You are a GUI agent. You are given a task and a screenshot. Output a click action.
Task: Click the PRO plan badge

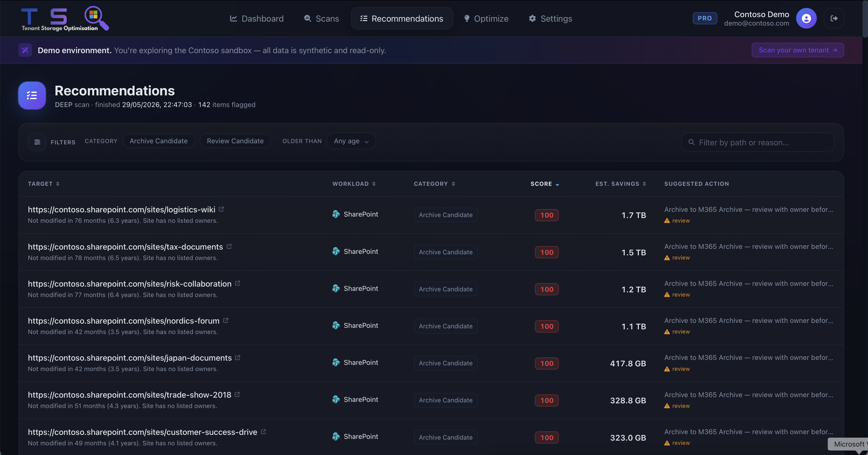pyautogui.click(x=705, y=18)
